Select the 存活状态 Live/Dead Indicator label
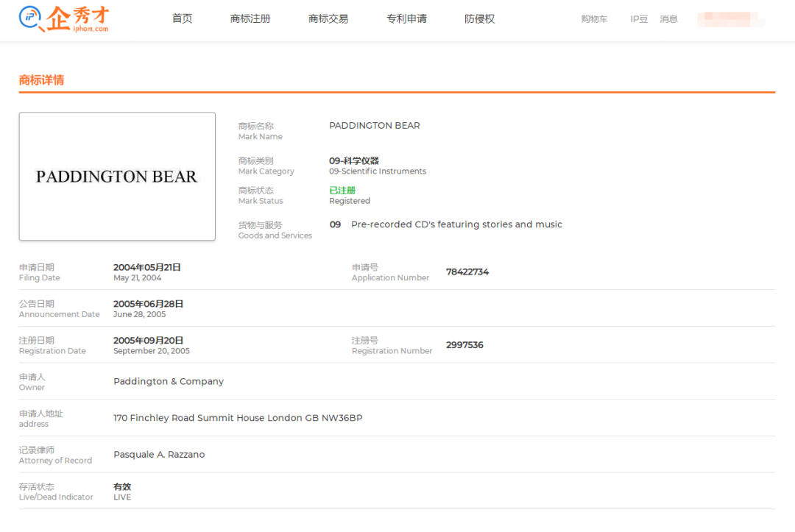The image size is (795, 532). pyautogui.click(x=56, y=492)
